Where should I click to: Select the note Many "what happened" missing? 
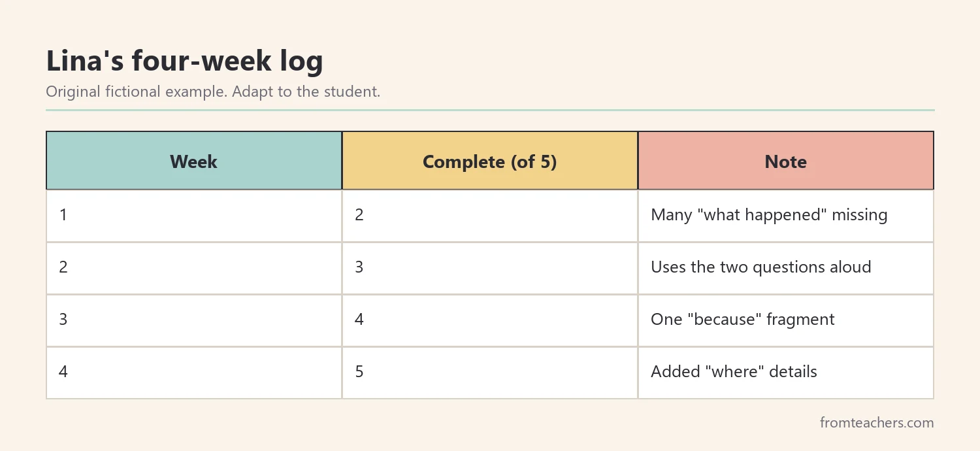tap(786, 215)
